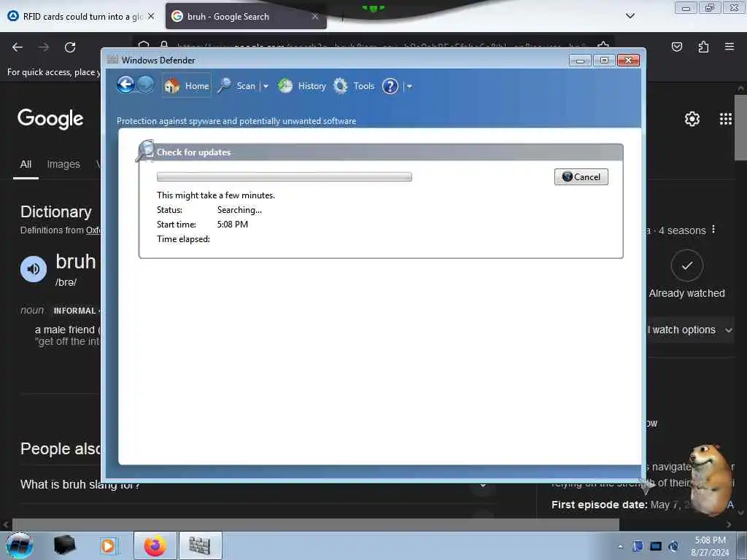Click the update search progress bar

tap(284, 176)
